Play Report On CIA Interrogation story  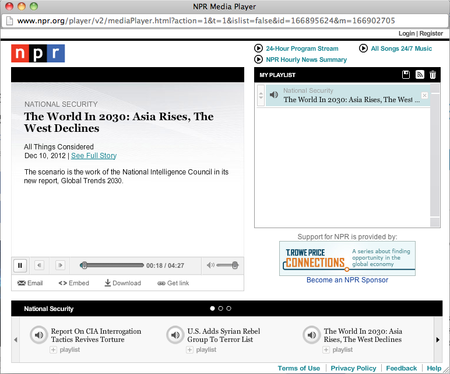tap(39, 335)
